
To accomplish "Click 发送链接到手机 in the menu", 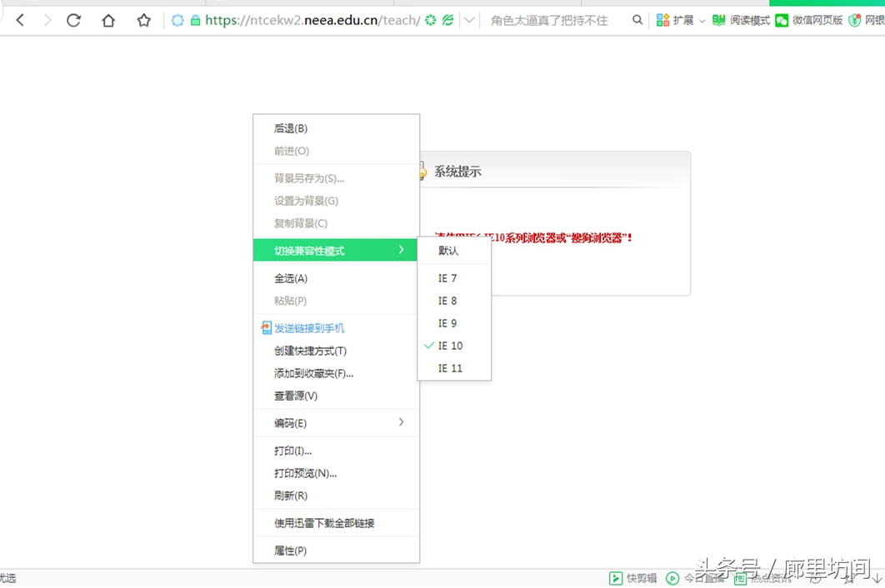I will tap(308, 327).
